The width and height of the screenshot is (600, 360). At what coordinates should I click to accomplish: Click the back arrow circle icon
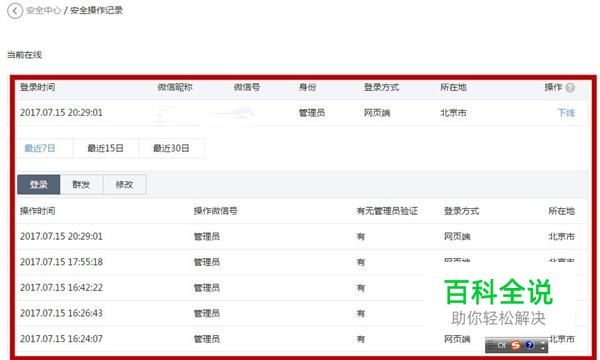15,11
